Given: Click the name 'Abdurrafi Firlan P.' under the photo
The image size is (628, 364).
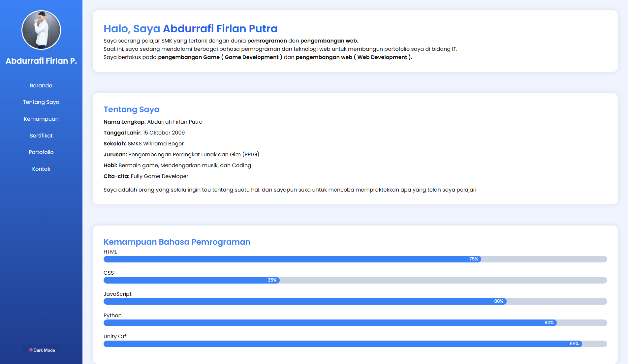Looking at the screenshot, I should pyautogui.click(x=41, y=61).
